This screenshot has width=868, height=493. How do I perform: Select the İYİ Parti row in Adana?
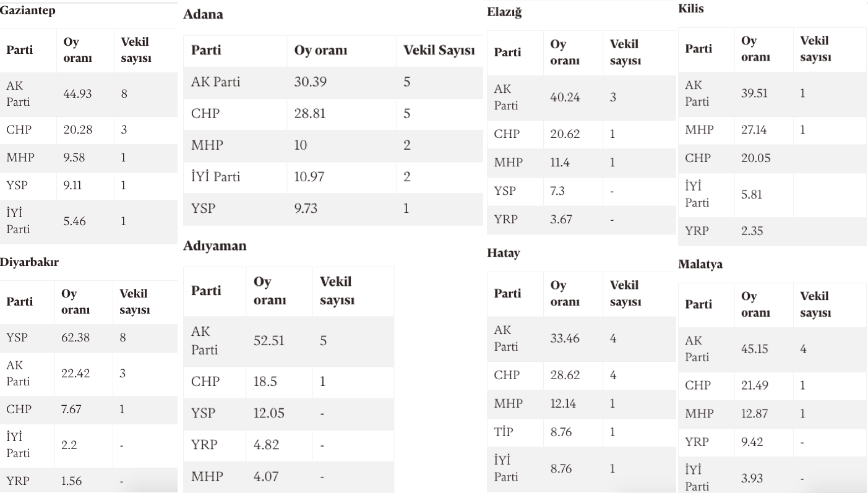tap(333, 178)
